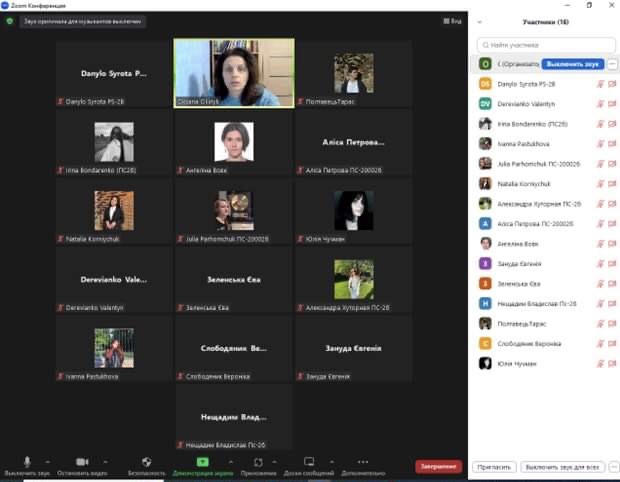
Task: Click Зеленська Єва name in participants list
Action: pos(519,284)
